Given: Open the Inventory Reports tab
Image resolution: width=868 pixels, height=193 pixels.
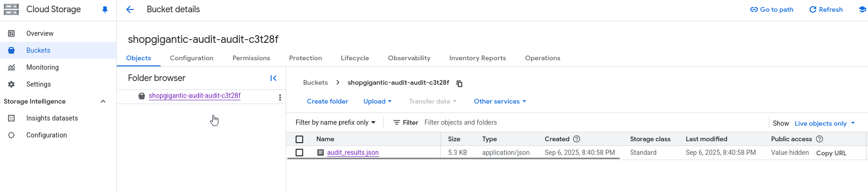Looking at the screenshot, I should click(478, 58).
